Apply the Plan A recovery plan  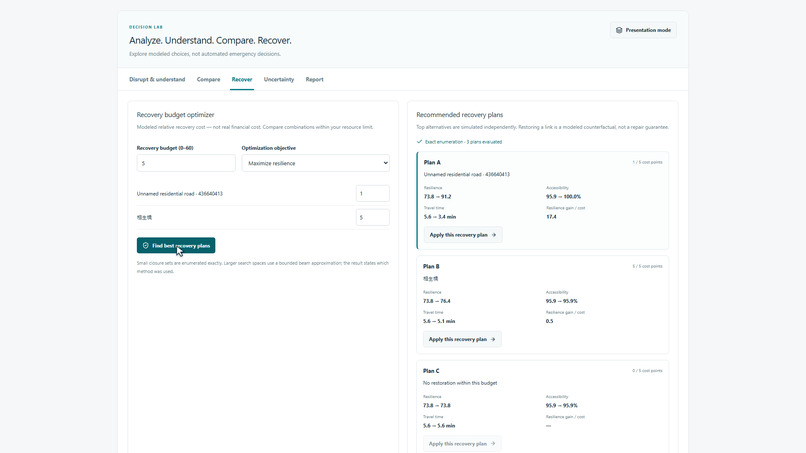(463, 235)
